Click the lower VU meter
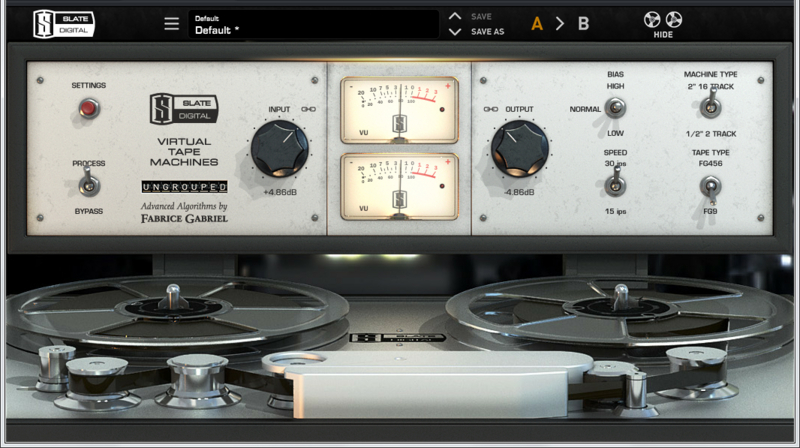Viewport: 800px width, 448px height. click(x=399, y=187)
